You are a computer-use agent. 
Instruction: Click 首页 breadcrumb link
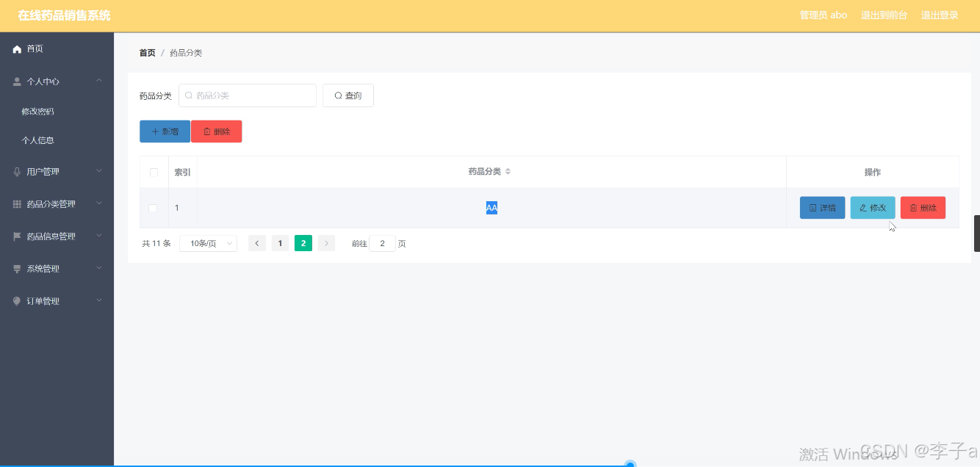click(x=148, y=53)
